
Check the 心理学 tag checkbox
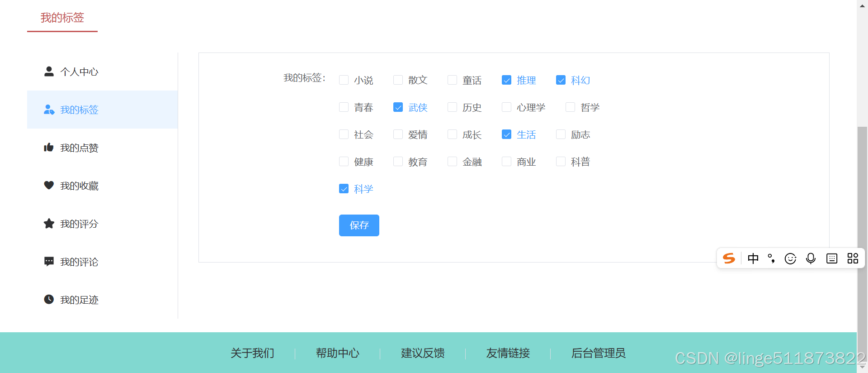[x=506, y=107]
